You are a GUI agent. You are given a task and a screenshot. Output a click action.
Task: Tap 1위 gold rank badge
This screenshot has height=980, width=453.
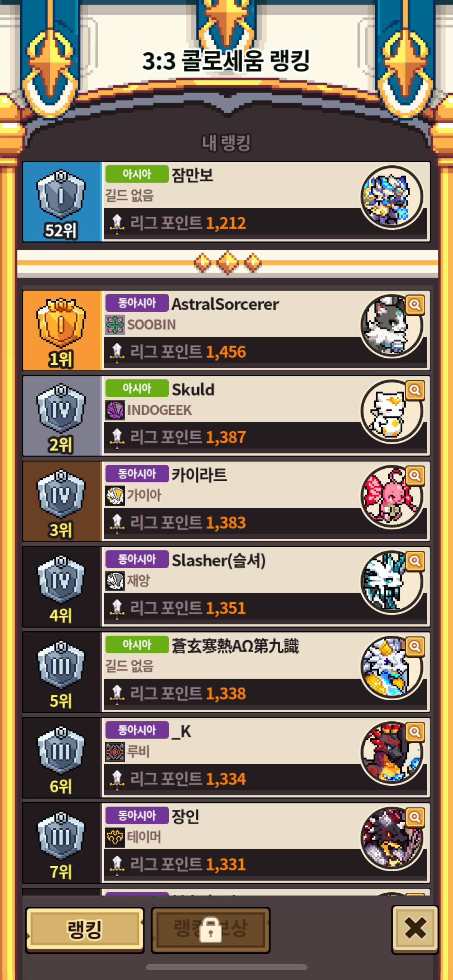click(61, 323)
